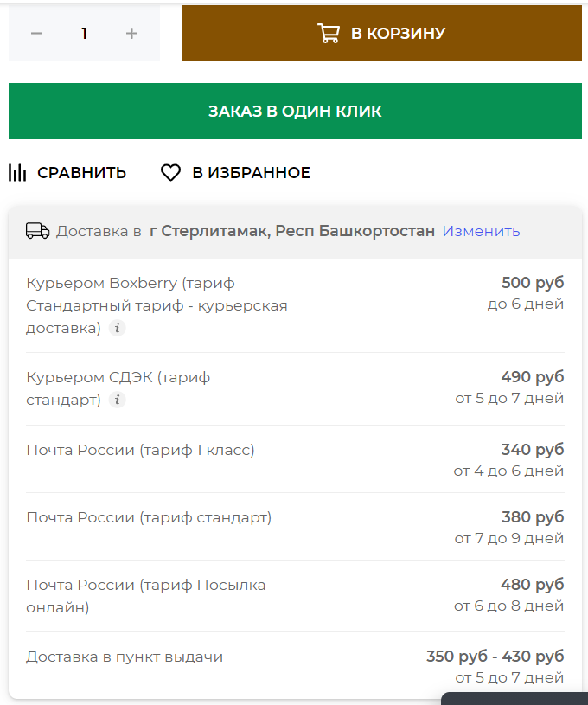Select the Boxberry courier delivery option

[x=295, y=305]
